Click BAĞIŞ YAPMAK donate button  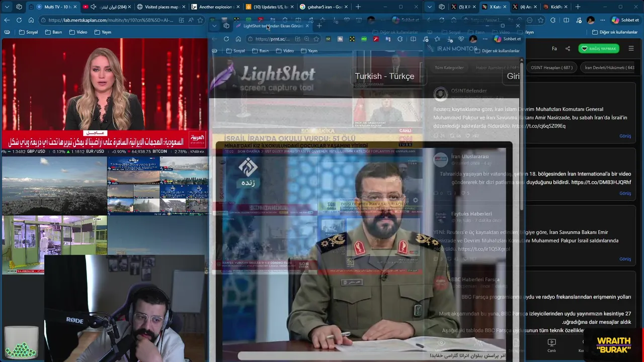pos(598,49)
